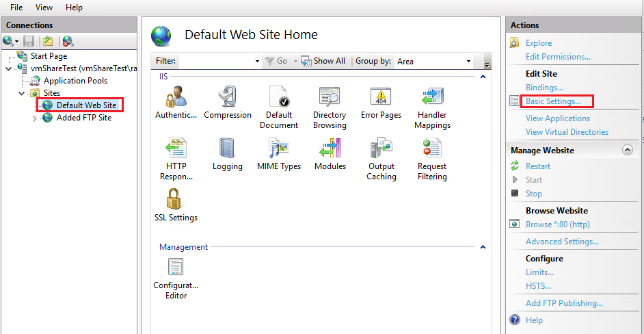
Task: Click Browse *:80 (http) link
Action: pyautogui.click(x=558, y=224)
